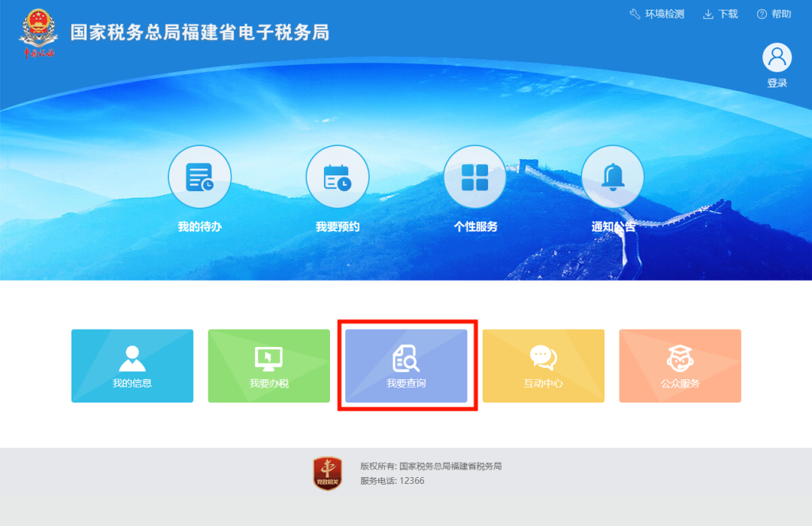Open the 我要查询 tile

pos(406,366)
